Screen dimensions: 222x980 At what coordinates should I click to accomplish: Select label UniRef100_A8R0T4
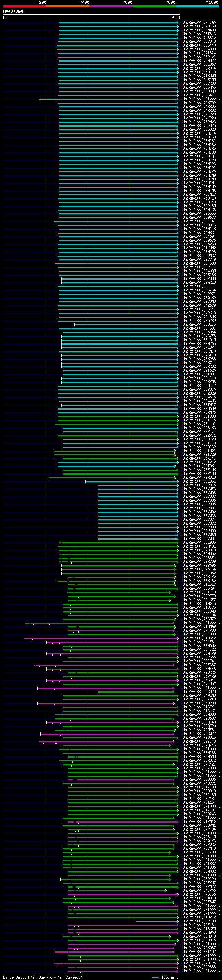[199, 68]
